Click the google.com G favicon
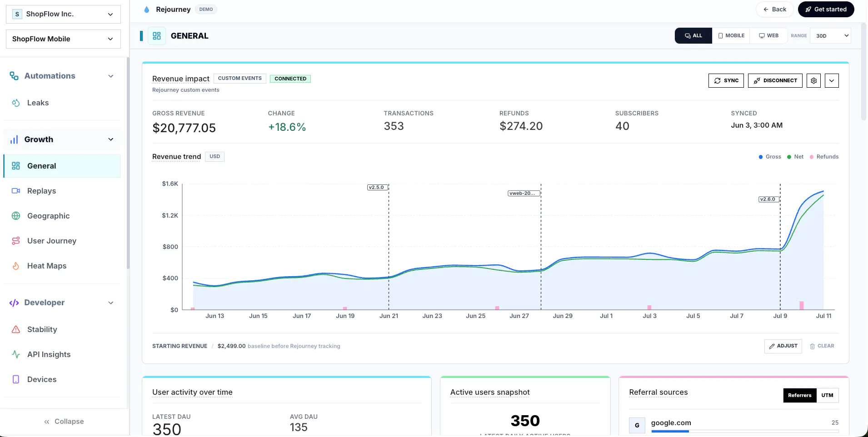This screenshot has height=437, width=868. tap(637, 425)
